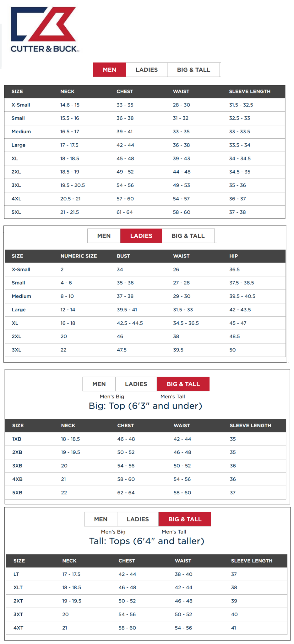294x644 pixels.
Task: Select LADIES tab above the Big Top chart
Action: tap(136, 384)
